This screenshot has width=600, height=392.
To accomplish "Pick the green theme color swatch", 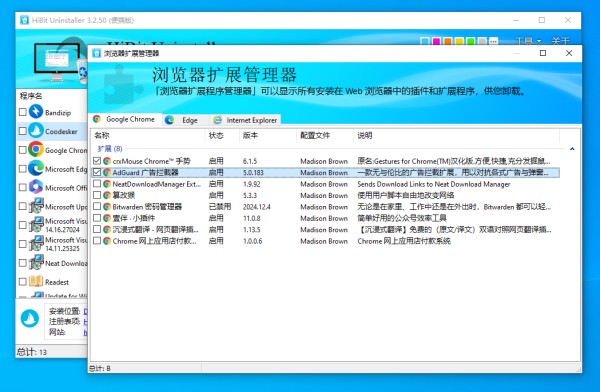I will (470, 41).
